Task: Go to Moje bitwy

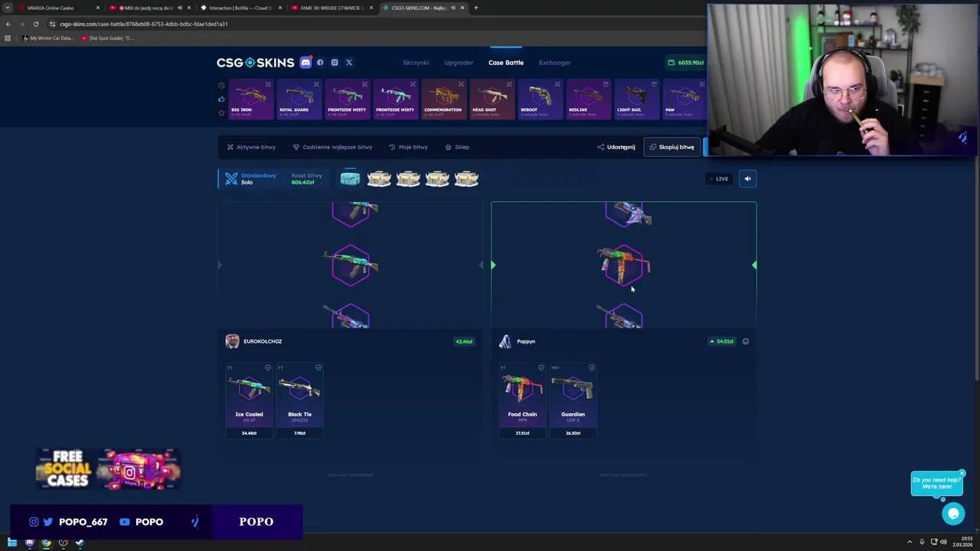Action: [x=408, y=147]
